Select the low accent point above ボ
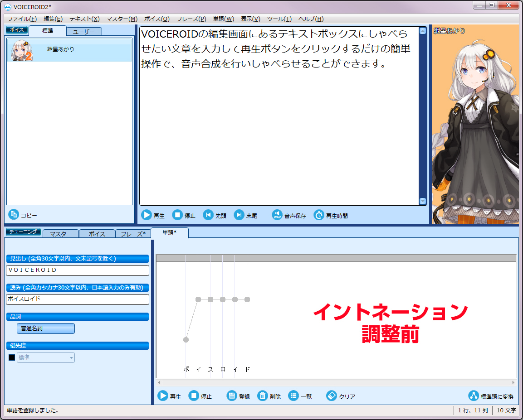This screenshot has height=420, width=523. pos(186,340)
